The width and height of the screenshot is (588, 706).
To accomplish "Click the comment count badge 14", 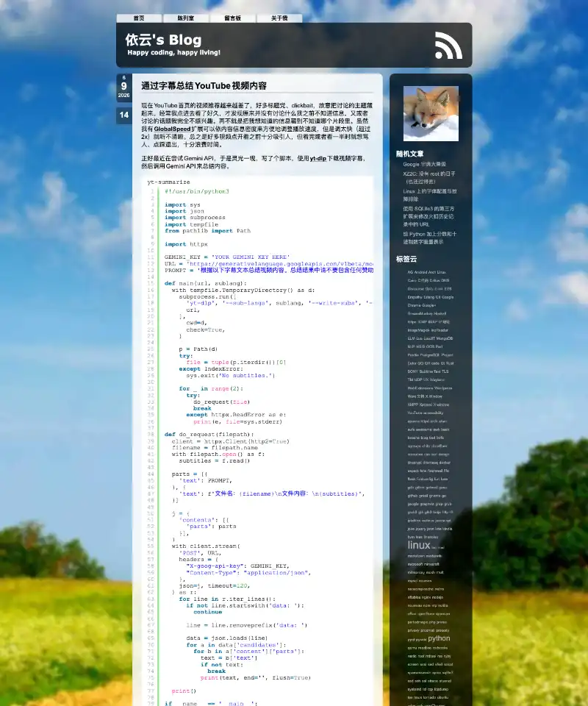I will (x=123, y=115).
